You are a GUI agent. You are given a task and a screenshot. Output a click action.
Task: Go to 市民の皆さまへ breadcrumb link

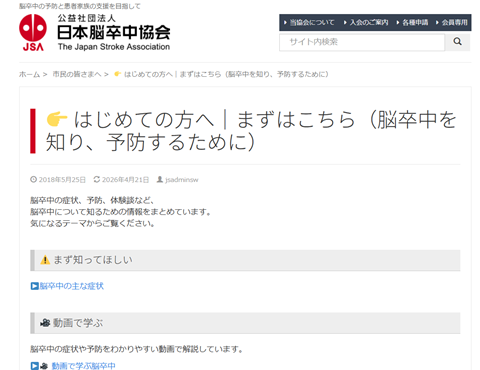(77, 74)
